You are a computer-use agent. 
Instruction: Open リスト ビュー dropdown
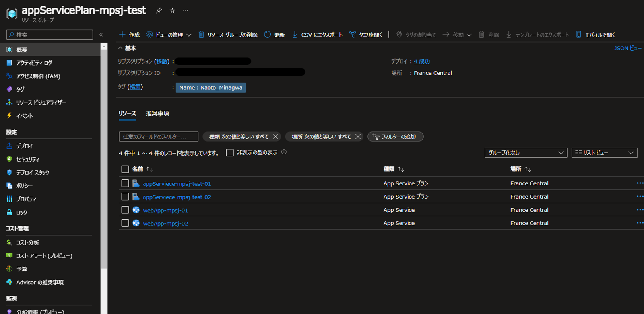click(605, 153)
